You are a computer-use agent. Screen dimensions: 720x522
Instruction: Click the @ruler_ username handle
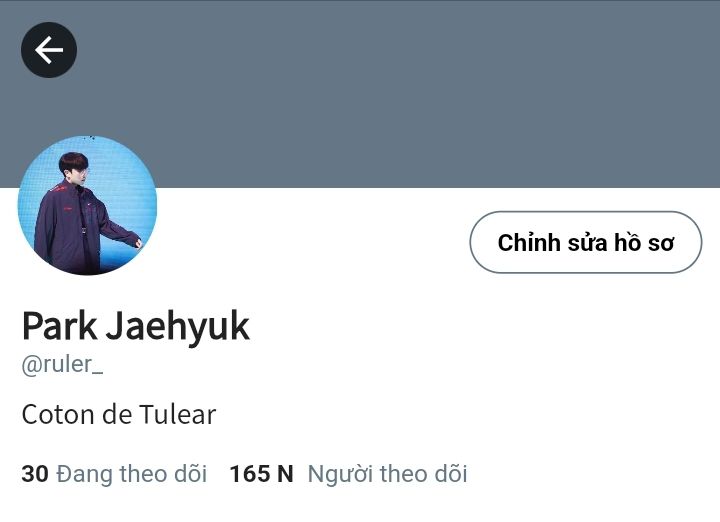click(x=62, y=364)
